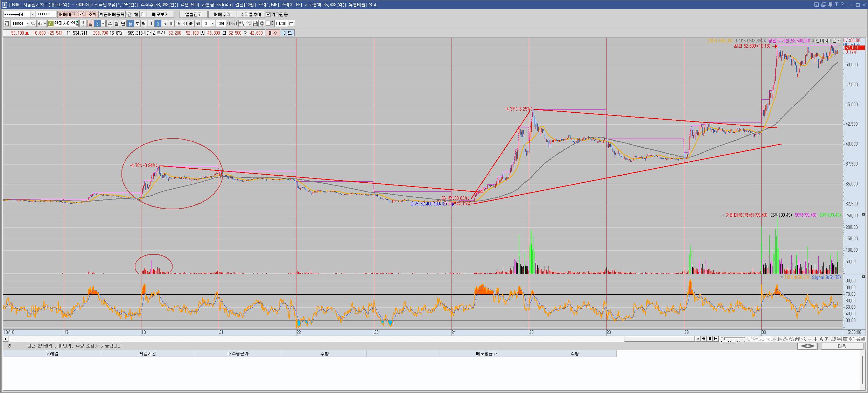
Task: Expand the minute interval value dropdown
Action: (212, 23)
